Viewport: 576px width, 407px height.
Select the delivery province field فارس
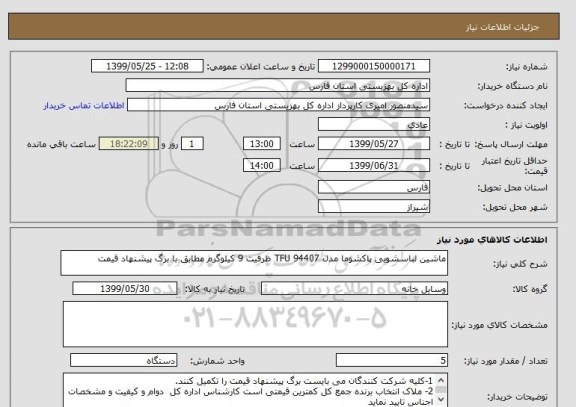point(374,187)
